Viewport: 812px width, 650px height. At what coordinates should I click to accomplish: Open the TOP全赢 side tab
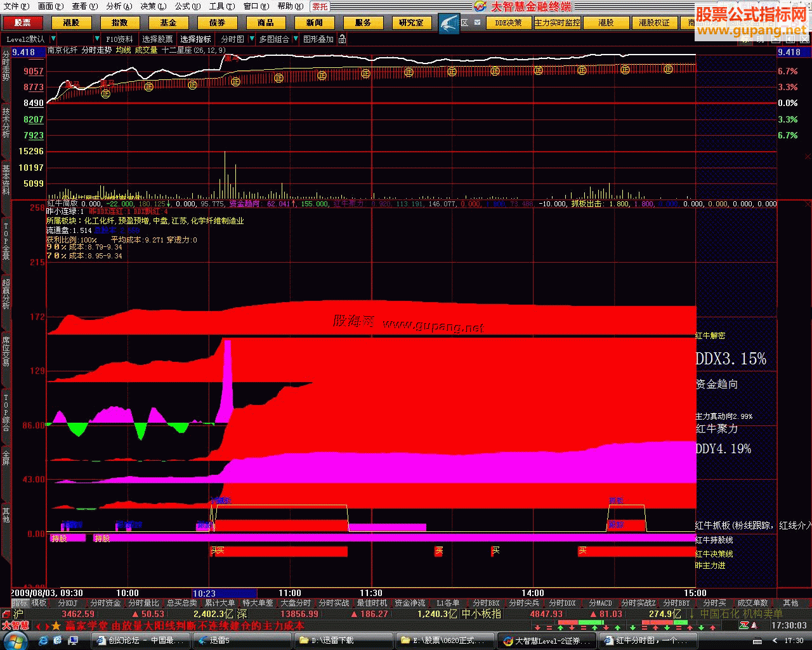tap(6, 241)
